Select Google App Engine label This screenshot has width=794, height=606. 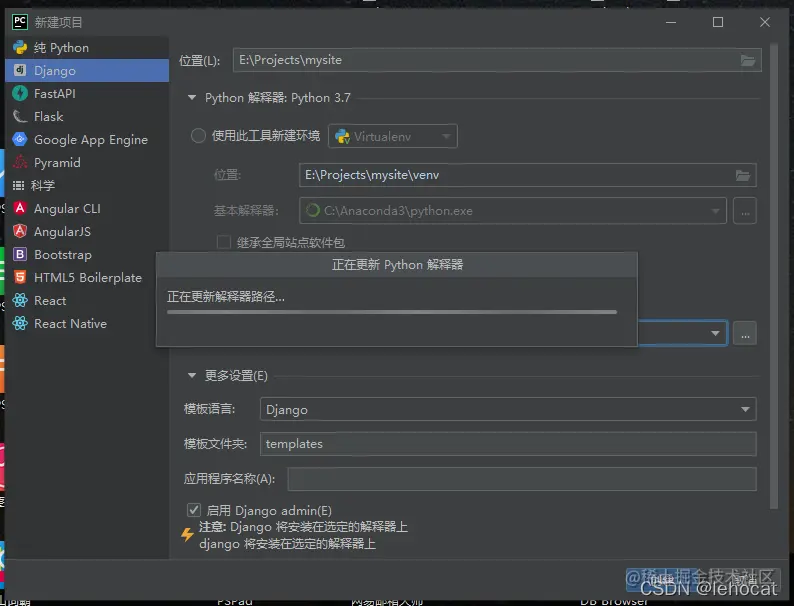91,140
